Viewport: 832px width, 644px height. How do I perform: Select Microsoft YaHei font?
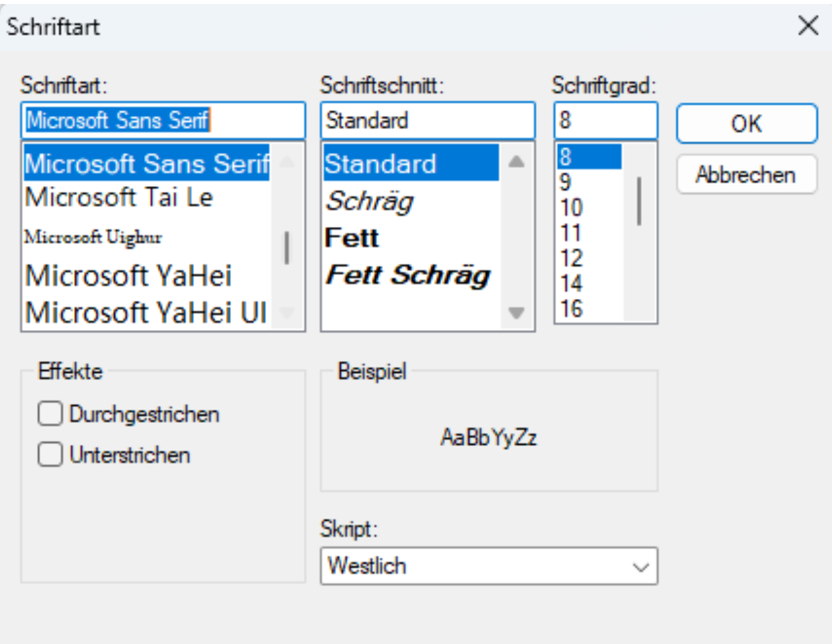tap(147, 275)
